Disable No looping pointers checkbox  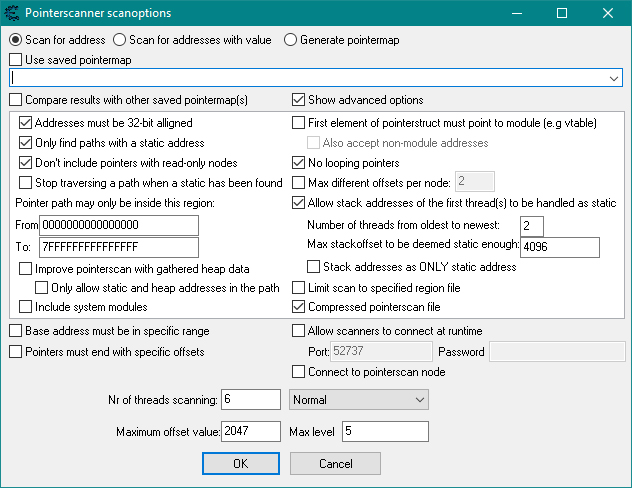click(x=299, y=162)
